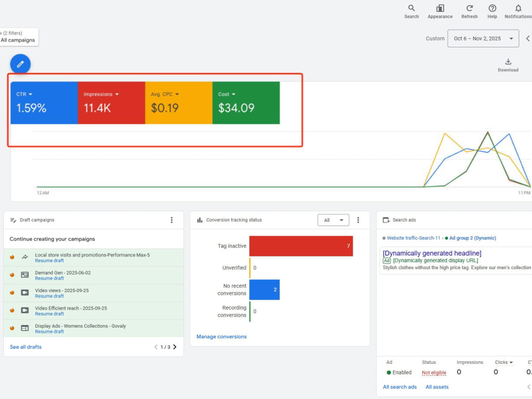Click the Unverified label in conversion chart
Viewport: 532px width, 399px height.
point(234,268)
